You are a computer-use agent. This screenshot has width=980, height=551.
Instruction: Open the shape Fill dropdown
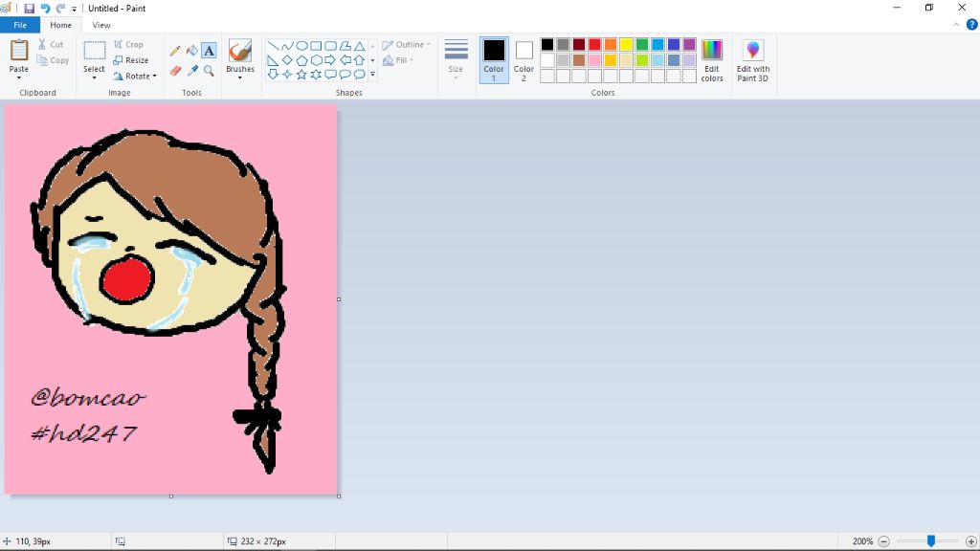(398, 60)
